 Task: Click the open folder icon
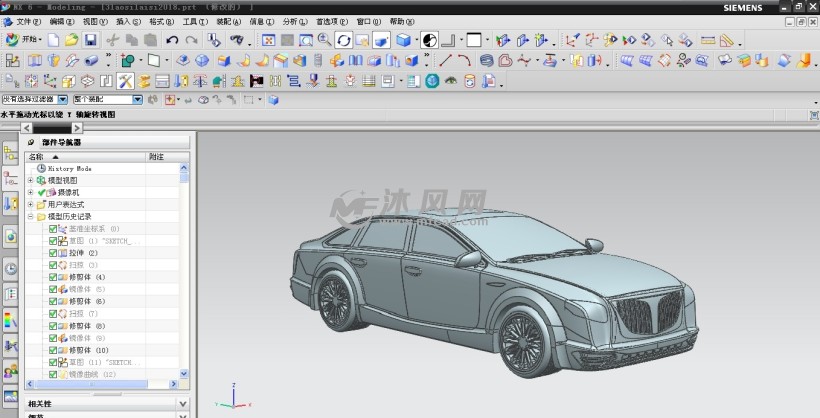72,40
